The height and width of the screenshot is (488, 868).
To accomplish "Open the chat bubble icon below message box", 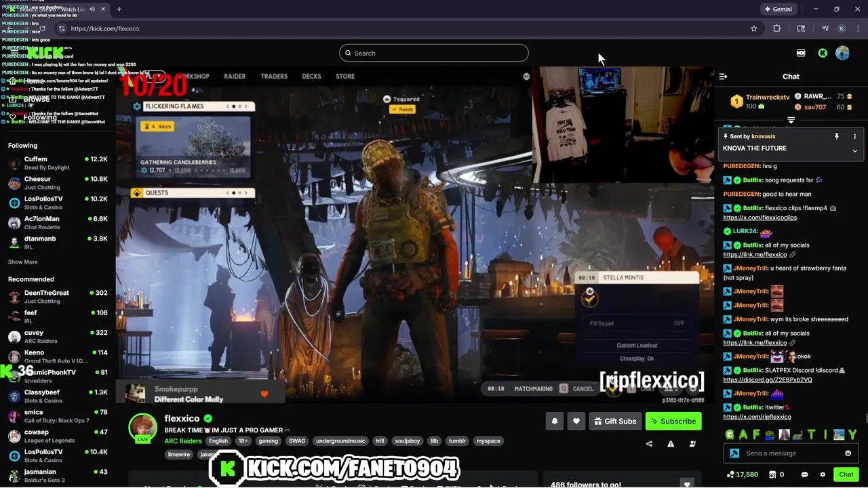I will pyautogui.click(x=805, y=474).
